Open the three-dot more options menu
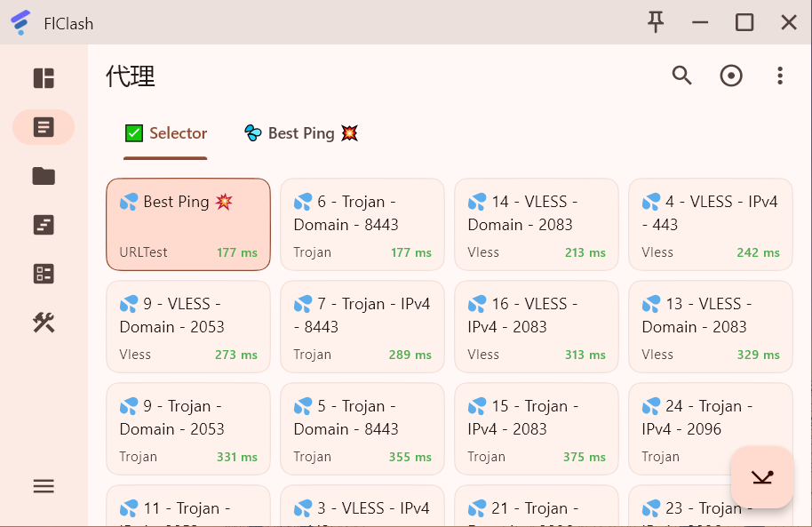This screenshot has width=812, height=527. click(x=780, y=76)
